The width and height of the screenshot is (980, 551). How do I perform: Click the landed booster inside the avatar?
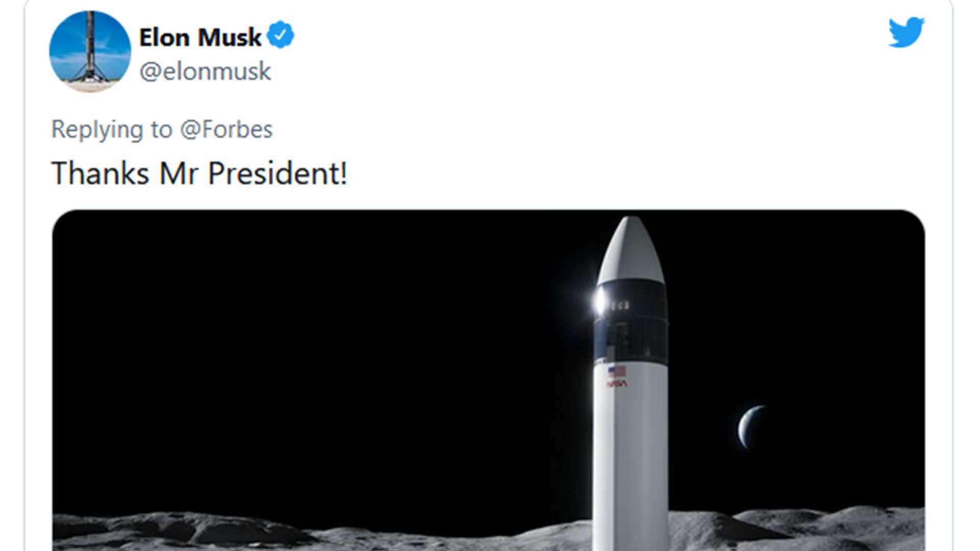coord(90,48)
